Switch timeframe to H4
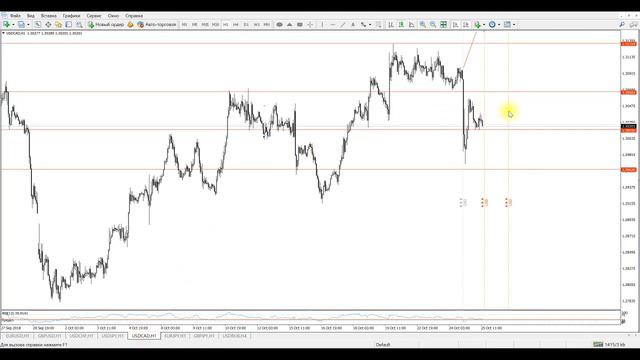 tap(236, 24)
